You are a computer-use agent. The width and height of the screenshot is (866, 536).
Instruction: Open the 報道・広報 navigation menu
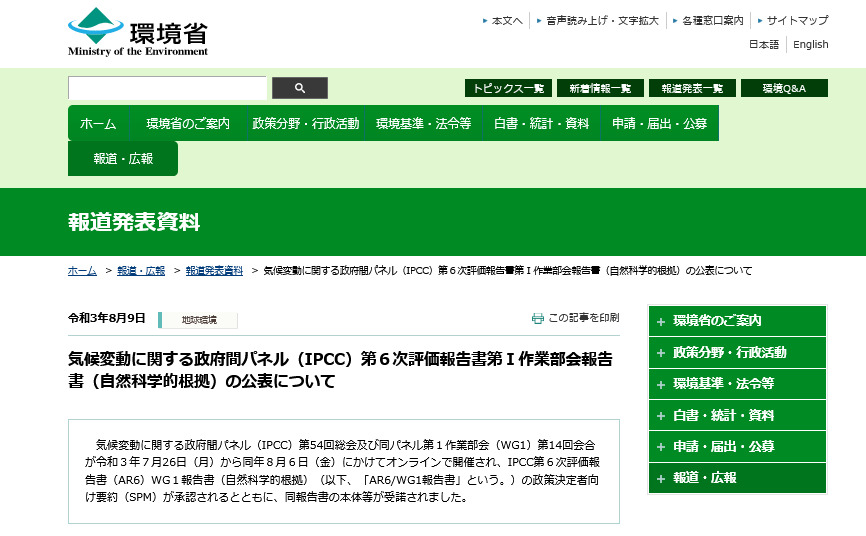point(123,159)
